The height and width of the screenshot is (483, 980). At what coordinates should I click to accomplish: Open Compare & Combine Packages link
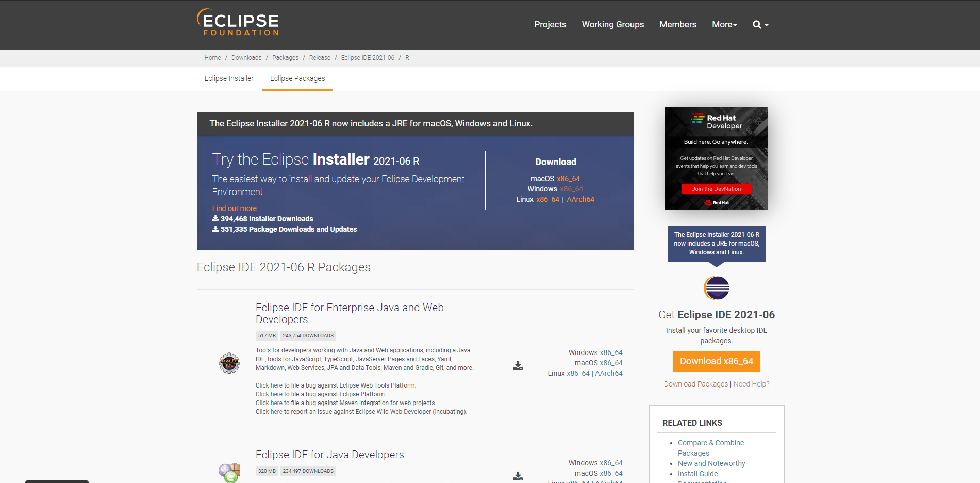711,448
